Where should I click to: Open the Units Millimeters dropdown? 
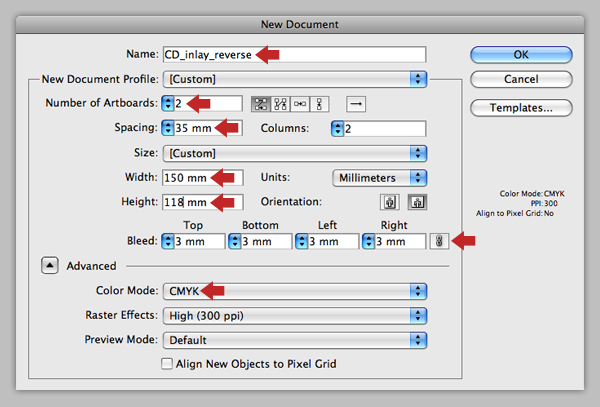click(x=380, y=178)
